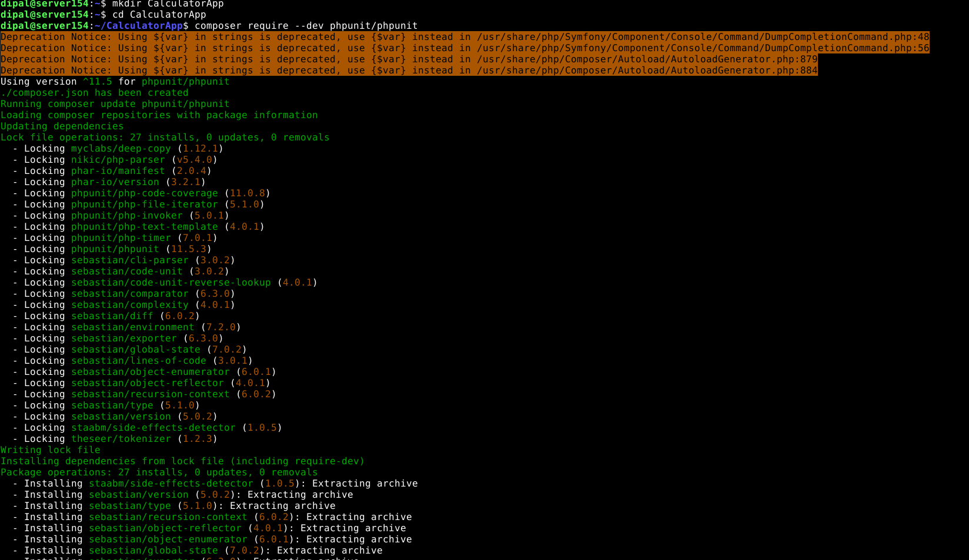Viewport: 969px width, 560px height.
Task: Click the sebastian/environment package name
Action: pos(132,327)
